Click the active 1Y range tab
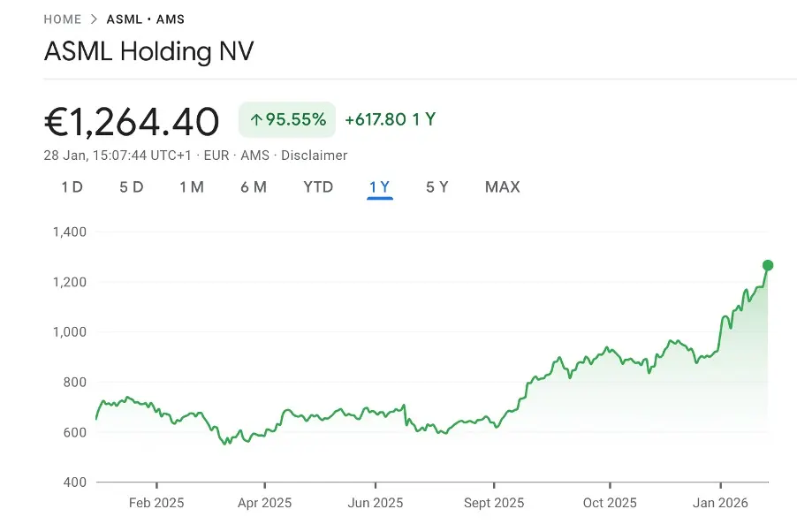 pos(380,186)
